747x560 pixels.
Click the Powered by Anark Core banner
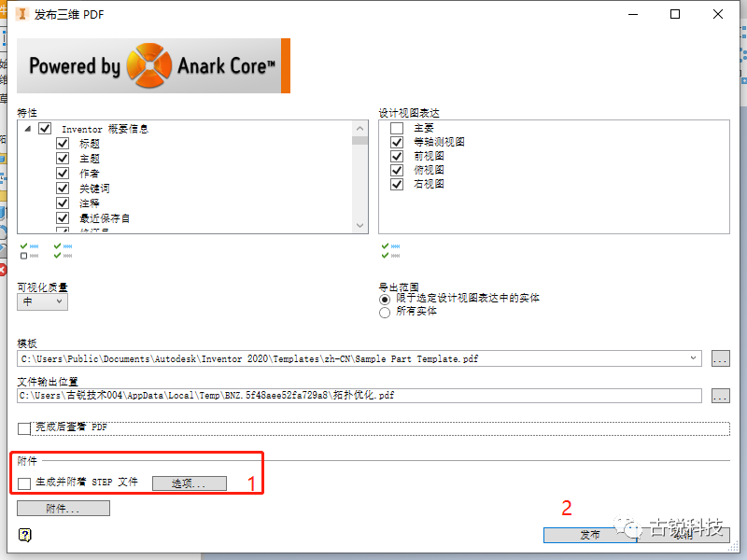[153, 65]
